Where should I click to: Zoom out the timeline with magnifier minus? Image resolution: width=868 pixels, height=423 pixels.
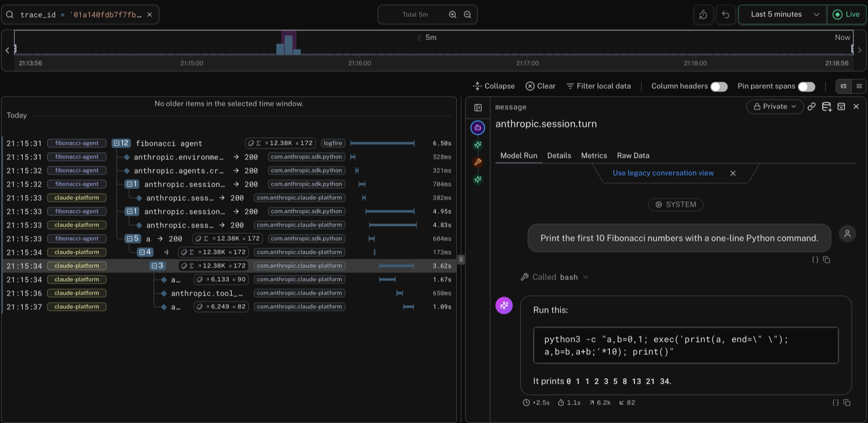[468, 15]
